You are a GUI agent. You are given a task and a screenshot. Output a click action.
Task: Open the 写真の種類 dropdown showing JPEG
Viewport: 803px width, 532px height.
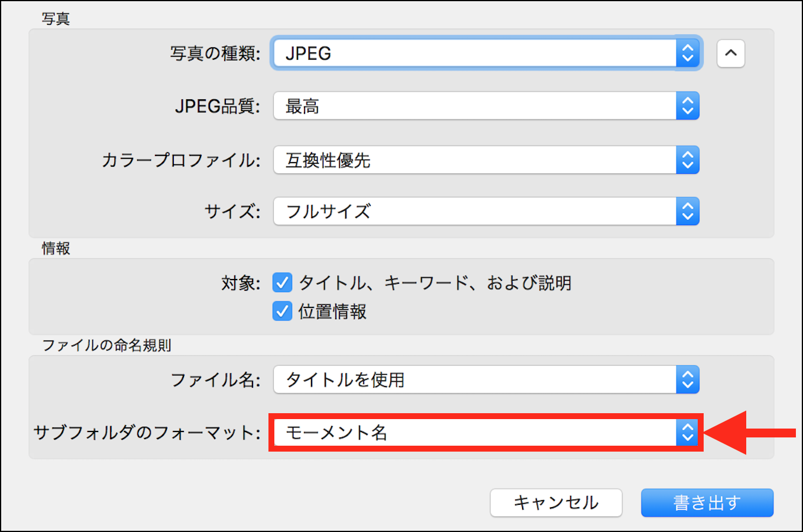[474, 54]
